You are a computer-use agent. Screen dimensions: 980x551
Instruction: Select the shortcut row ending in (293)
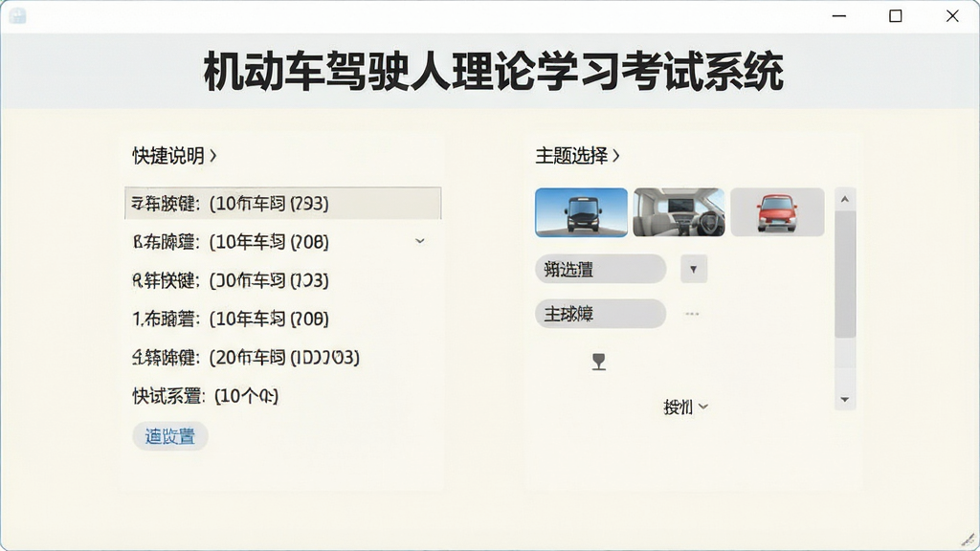click(283, 203)
